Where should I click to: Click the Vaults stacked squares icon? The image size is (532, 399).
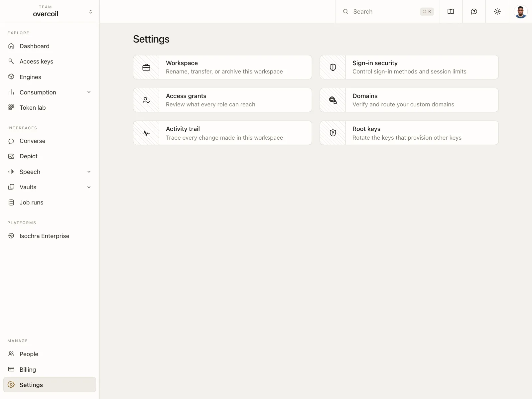tap(11, 187)
